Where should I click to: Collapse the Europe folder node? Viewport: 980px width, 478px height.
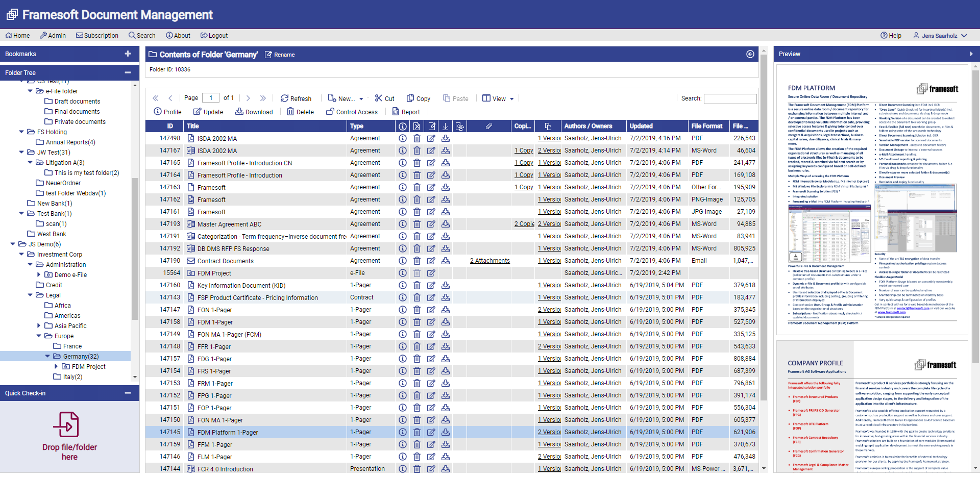click(39, 336)
